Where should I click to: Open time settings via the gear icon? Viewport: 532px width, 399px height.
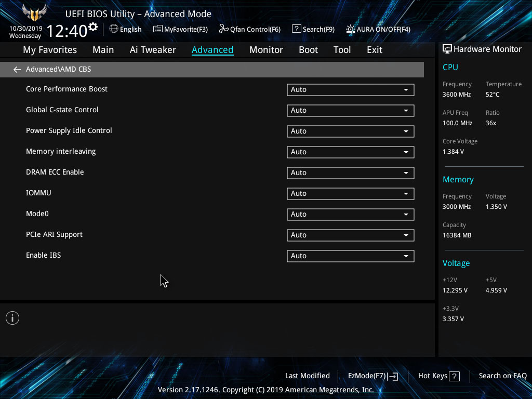pyautogui.click(x=93, y=26)
